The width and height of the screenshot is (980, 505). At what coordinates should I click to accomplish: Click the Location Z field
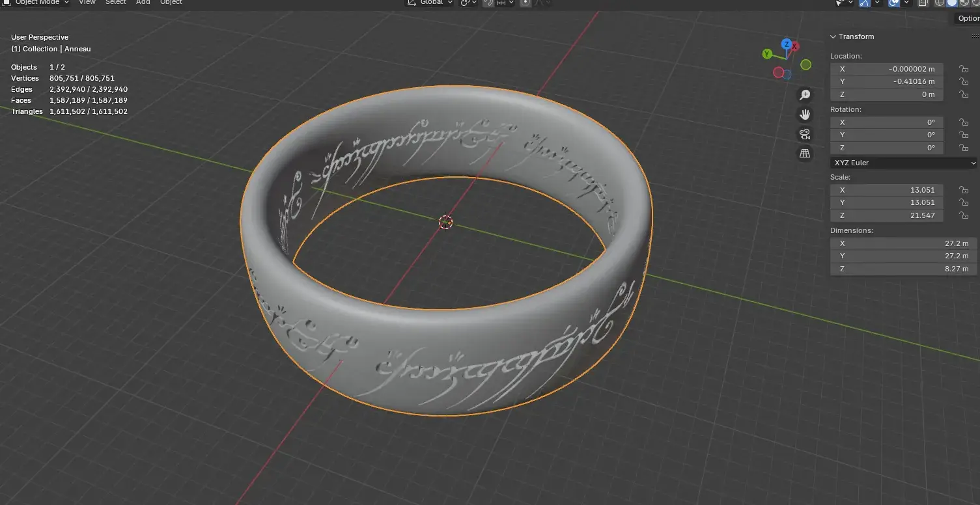[886, 94]
